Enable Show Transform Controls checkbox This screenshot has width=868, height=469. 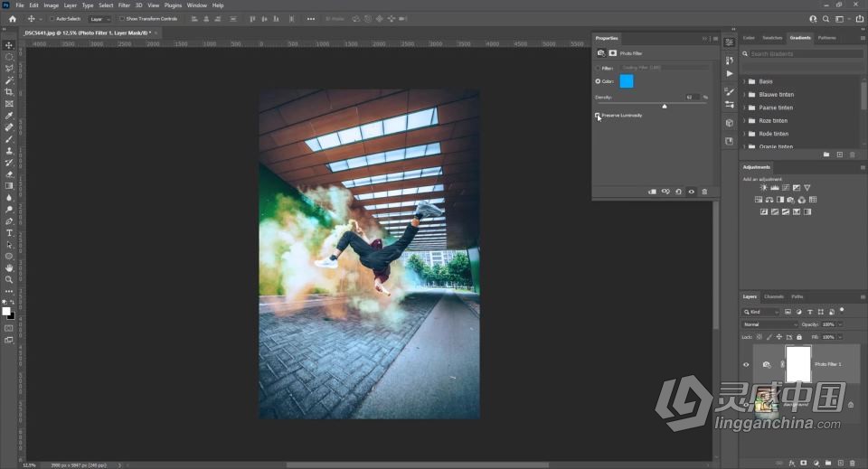click(x=122, y=19)
